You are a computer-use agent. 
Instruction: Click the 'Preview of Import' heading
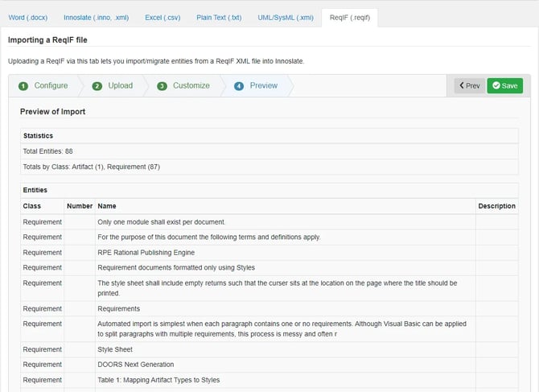click(52, 111)
